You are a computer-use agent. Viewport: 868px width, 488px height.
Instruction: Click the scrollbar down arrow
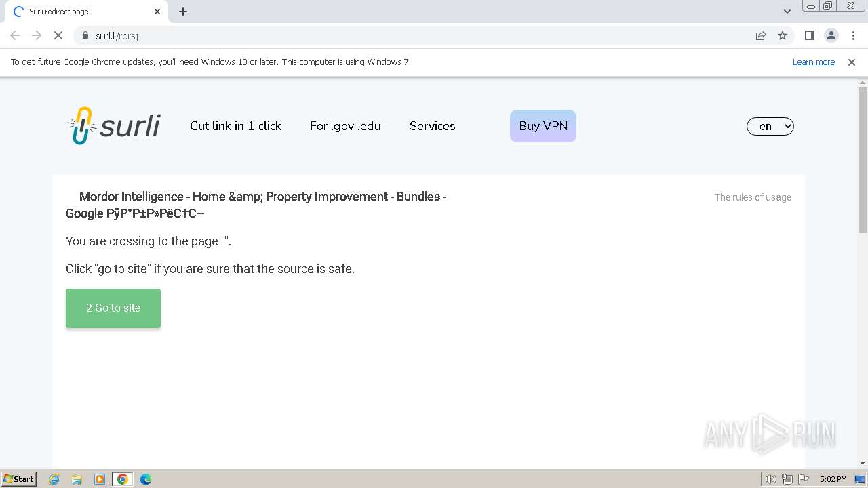[x=863, y=463]
